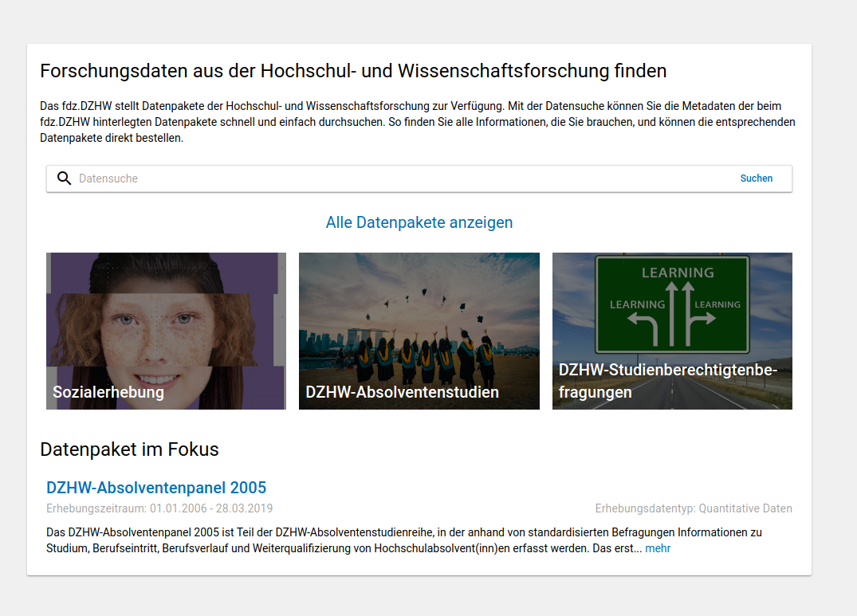This screenshot has width=857, height=616.
Task: Click the Forschungsdaten main page heading
Action: (353, 71)
